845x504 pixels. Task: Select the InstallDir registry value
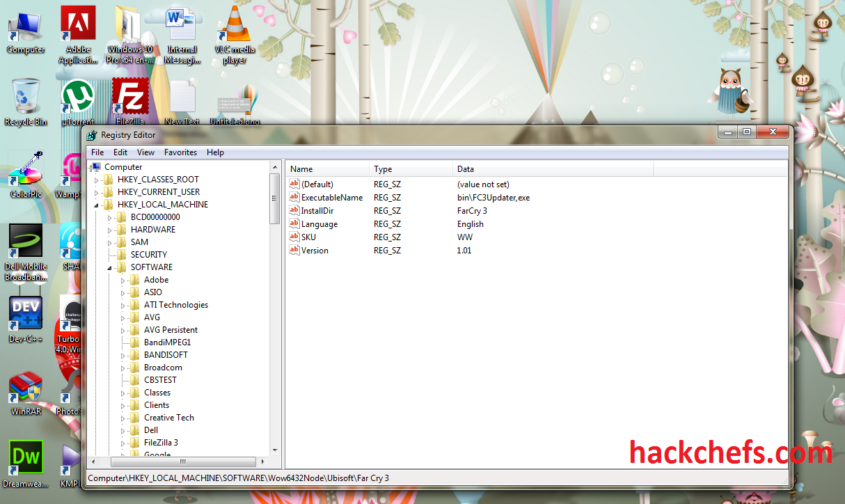point(320,210)
